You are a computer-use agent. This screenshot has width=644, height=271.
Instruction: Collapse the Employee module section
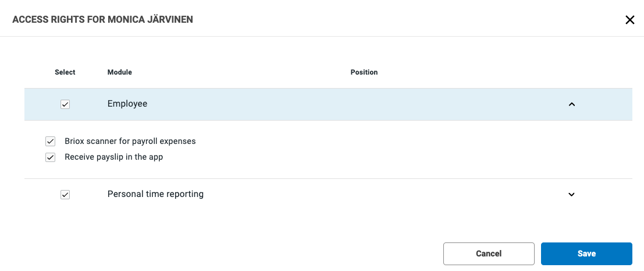point(571,104)
